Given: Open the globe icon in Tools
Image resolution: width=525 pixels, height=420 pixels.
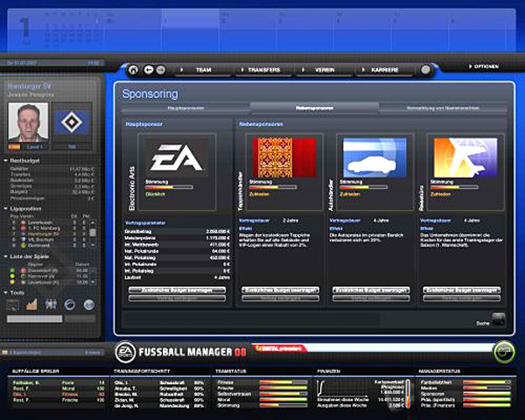Looking at the screenshot, I should [x=89, y=304].
